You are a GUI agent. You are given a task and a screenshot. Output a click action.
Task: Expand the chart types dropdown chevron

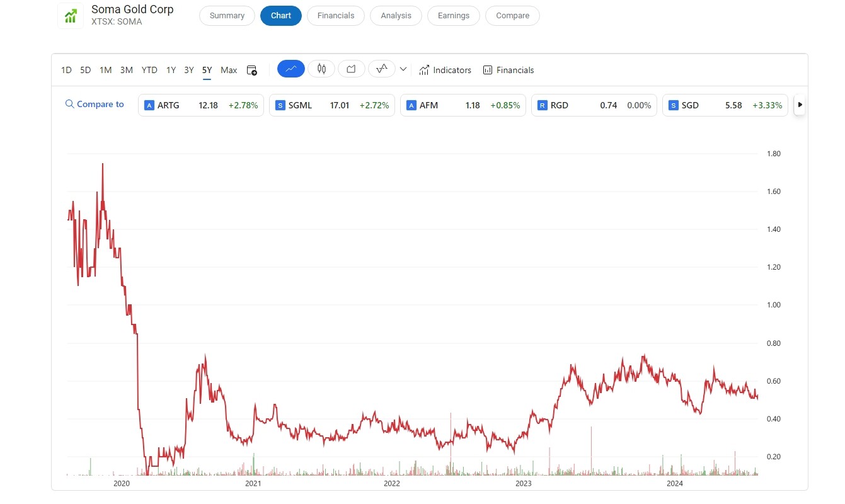(x=404, y=69)
